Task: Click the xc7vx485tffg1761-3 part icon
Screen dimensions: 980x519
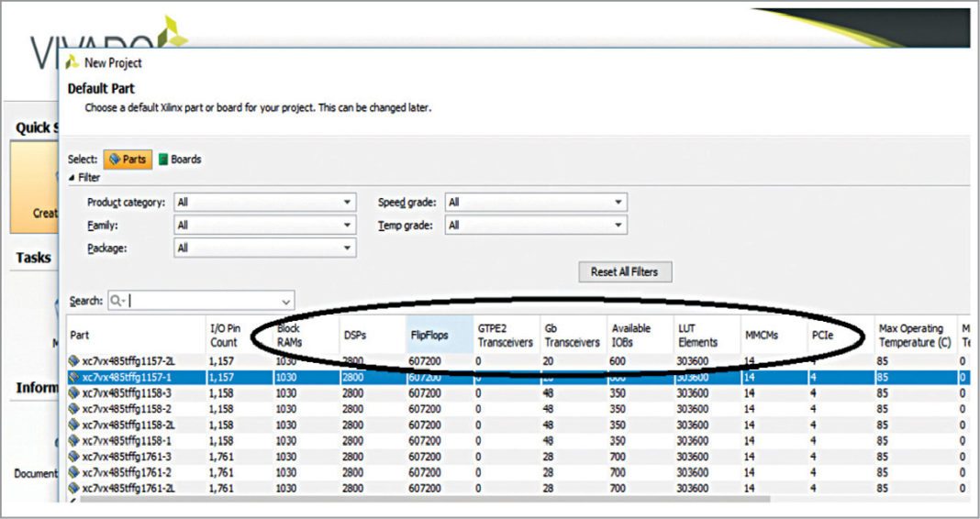Action: pos(74,456)
